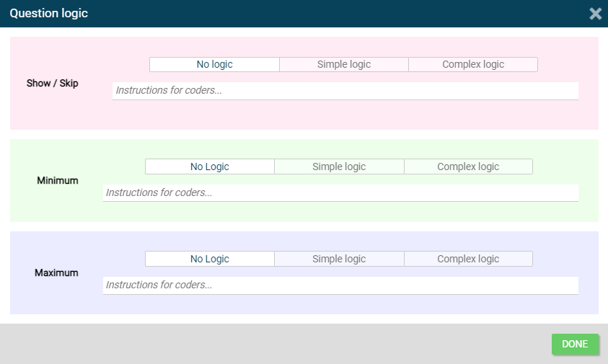Choose Simple logic for Show / Skip
This screenshot has width=608, height=364.
343,65
